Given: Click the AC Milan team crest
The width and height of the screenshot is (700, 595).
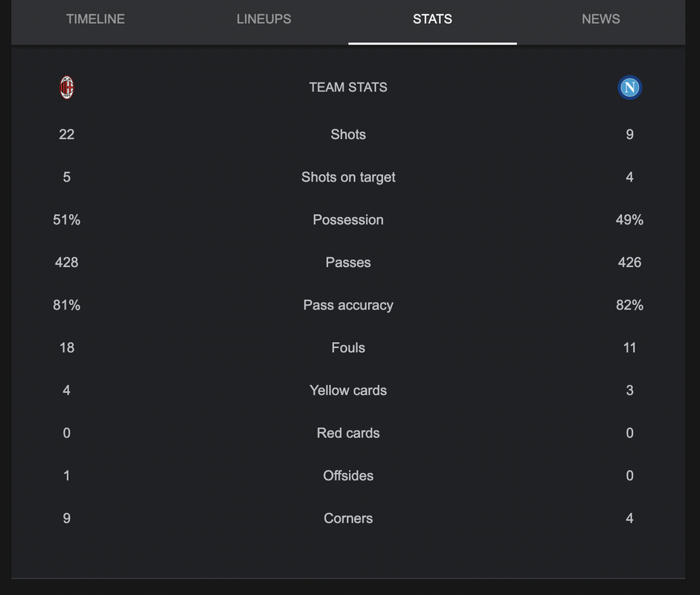Looking at the screenshot, I should tap(66, 88).
